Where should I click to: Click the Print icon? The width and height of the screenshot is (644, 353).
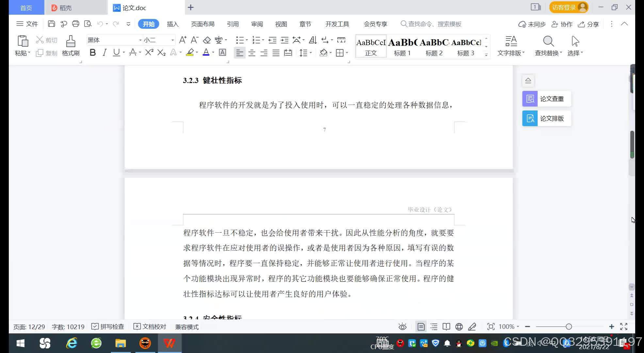(x=75, y=24)
